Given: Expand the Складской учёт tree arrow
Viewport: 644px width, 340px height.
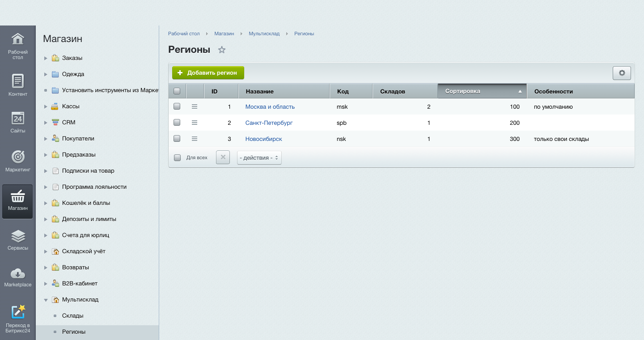Looking at the screenshot, I should tap(46, 251).
